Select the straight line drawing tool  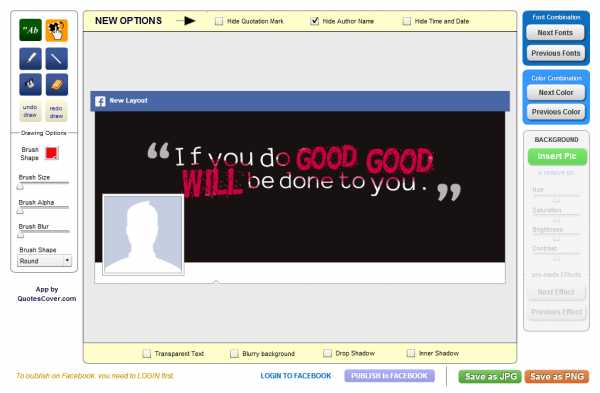click(57, 59)
